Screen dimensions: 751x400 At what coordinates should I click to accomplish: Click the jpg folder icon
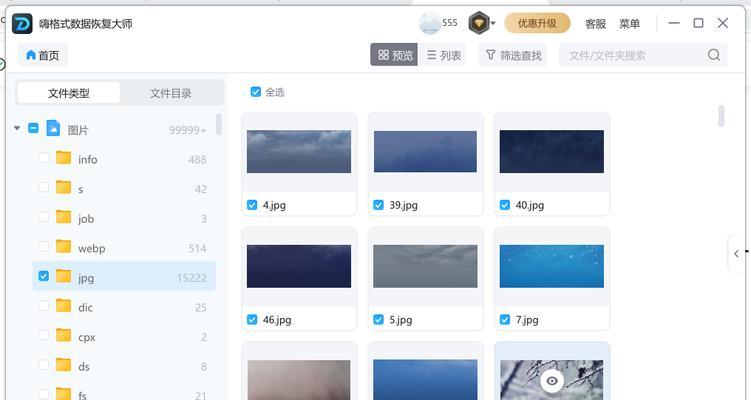(x=63, y=276)
